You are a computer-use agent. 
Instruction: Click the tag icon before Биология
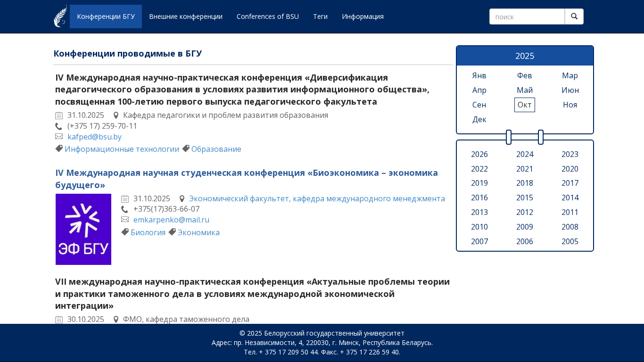tap(125, 231)
